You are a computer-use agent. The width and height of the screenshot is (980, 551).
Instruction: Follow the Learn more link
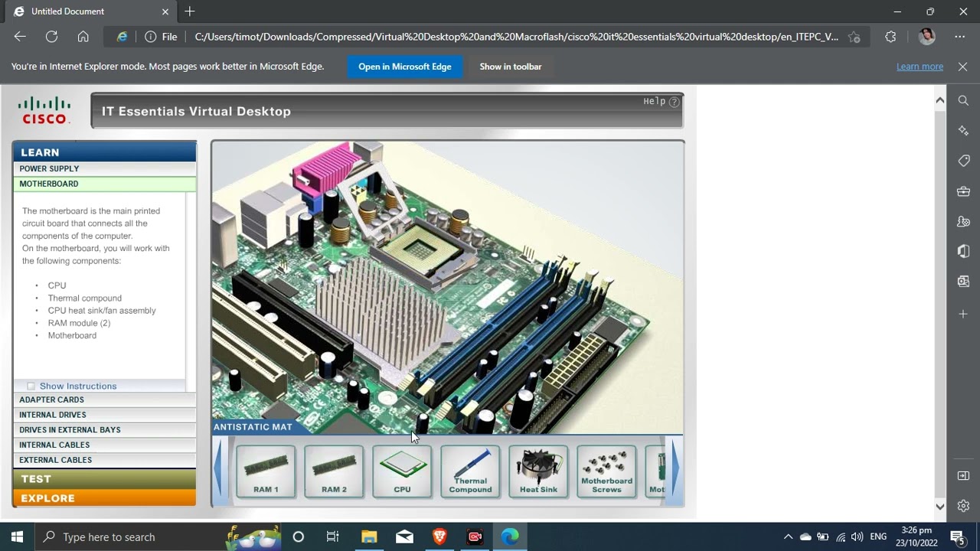pos(920,67)
